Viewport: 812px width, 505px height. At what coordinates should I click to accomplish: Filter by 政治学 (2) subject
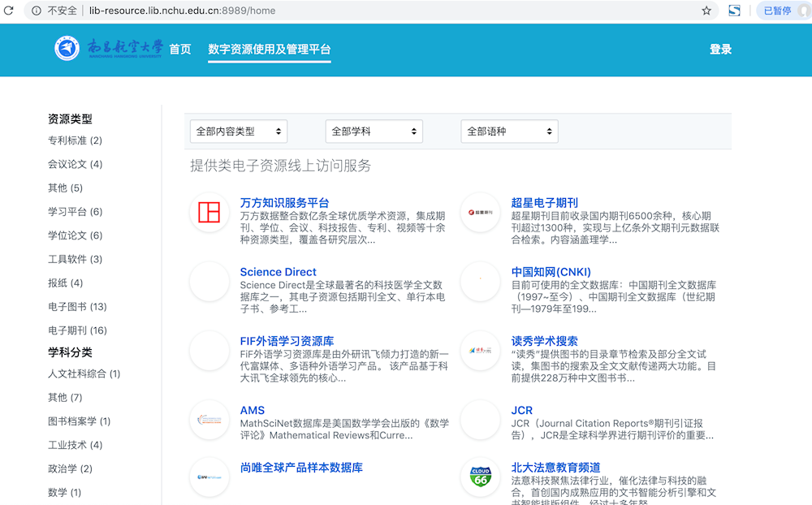pyautogui.click(x=70, y=469)
